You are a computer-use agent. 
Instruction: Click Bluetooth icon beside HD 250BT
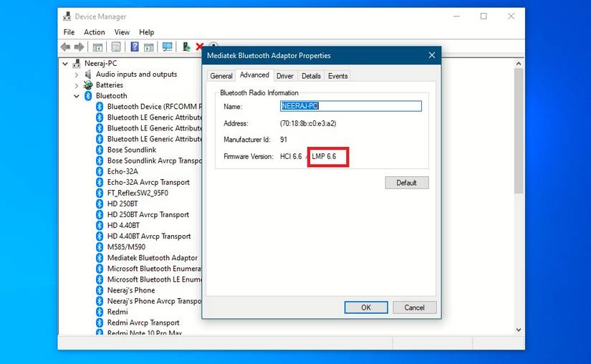click(100, 204)
